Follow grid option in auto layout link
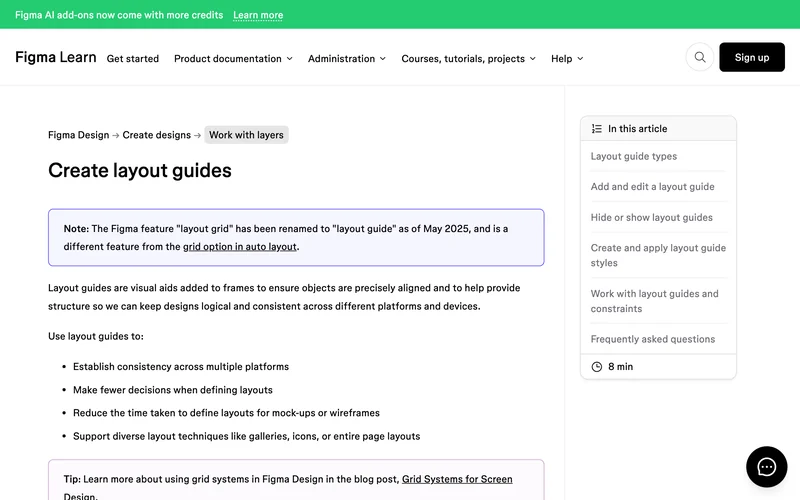The width and height of the screenshot is (800, 500). tap(240, 247)
